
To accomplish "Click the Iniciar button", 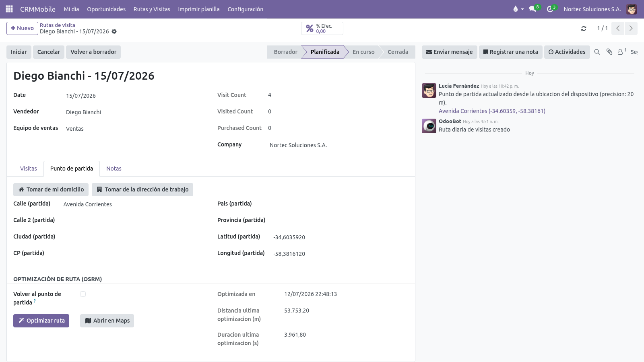I will tap(19, 52).
